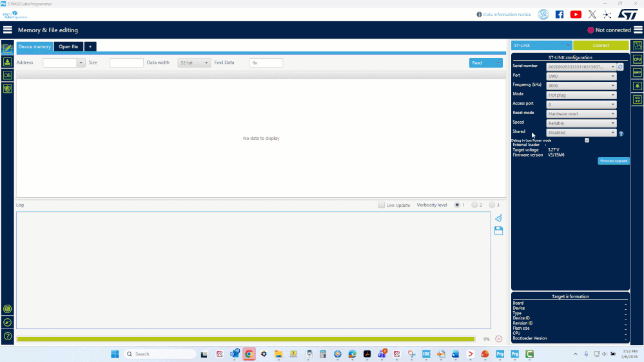Add a new tab with the plus button
Screen dimensions: 644x362
point(90,47)
